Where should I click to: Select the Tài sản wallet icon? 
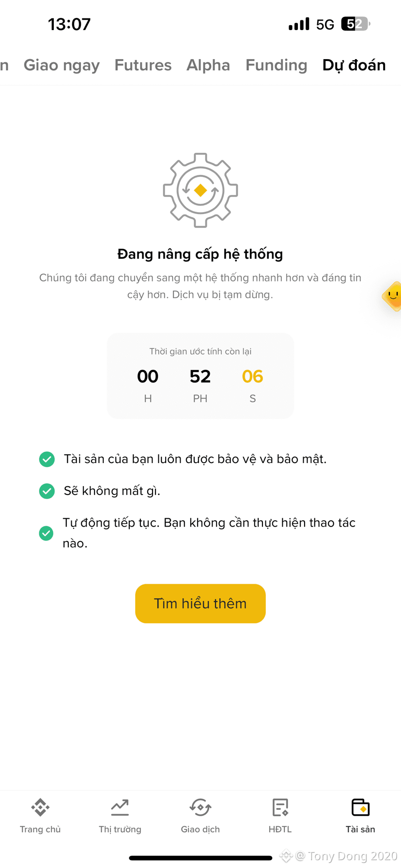360,807
